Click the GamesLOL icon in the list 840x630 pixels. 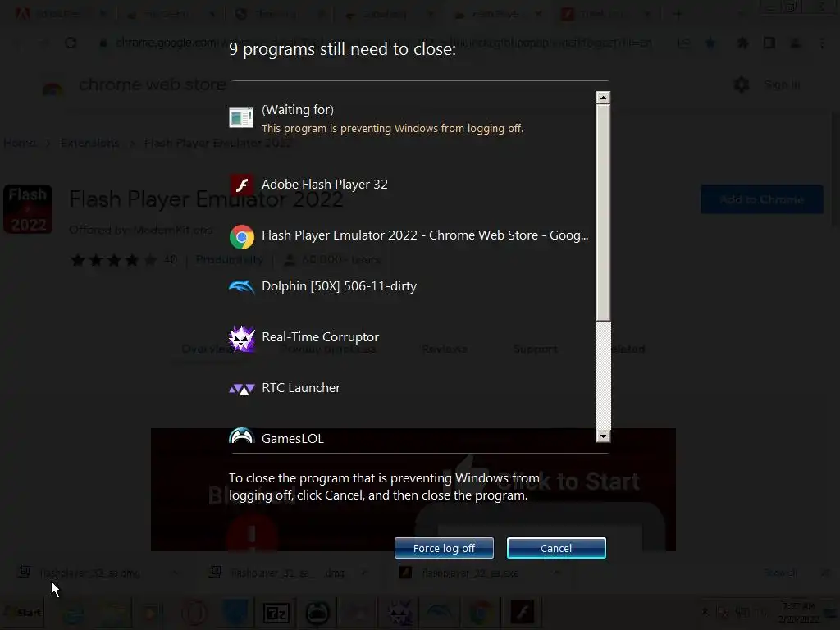pyautogui.click(x=242, y=436)
